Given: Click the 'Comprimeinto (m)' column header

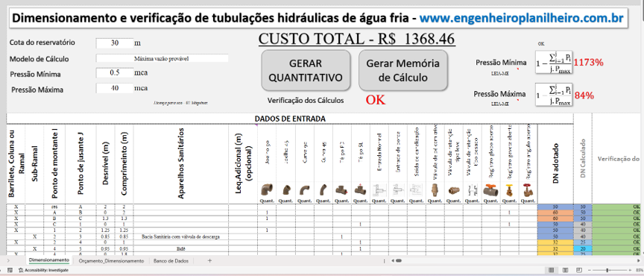Looking at the screenshot, I should [124, 163].
